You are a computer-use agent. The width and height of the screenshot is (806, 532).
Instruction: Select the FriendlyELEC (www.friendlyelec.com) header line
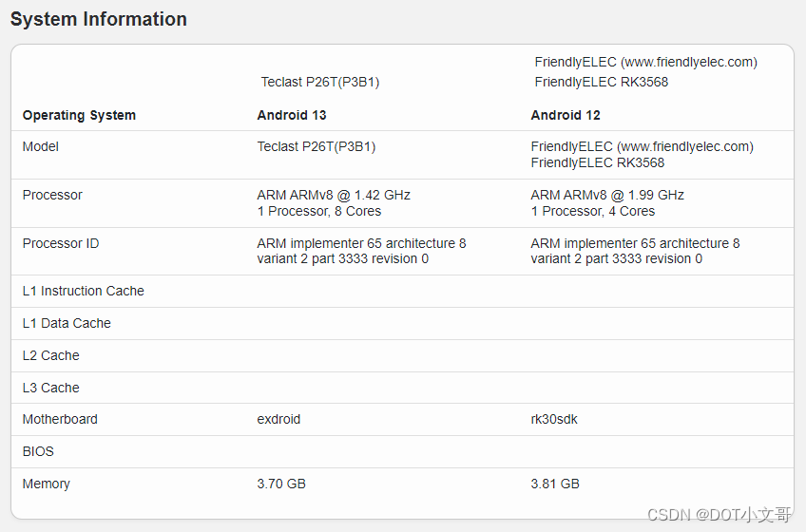[x=645, y=62]
